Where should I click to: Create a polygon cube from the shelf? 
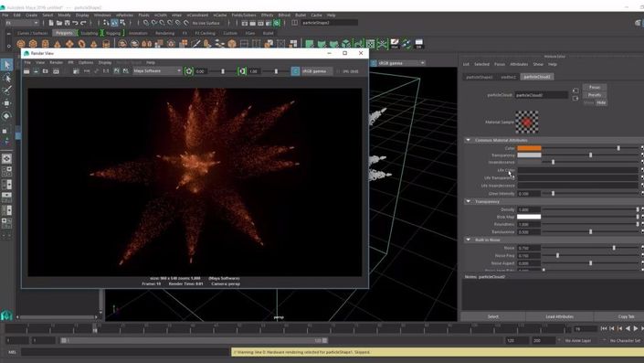33,44
